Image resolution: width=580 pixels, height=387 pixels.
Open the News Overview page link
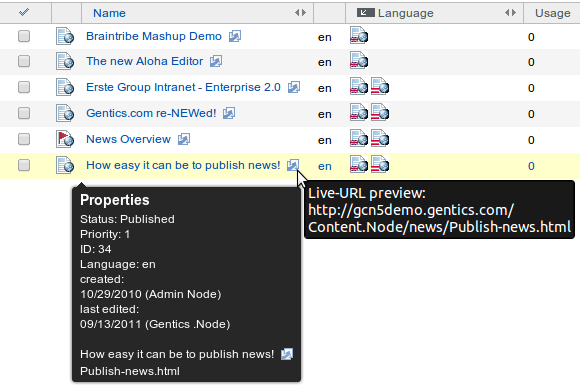point(128,139)
